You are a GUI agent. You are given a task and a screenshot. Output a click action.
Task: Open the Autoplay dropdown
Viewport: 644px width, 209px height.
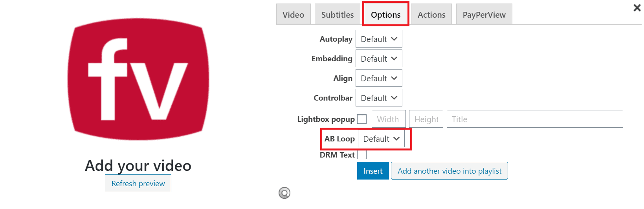click(x=379, y=39)
